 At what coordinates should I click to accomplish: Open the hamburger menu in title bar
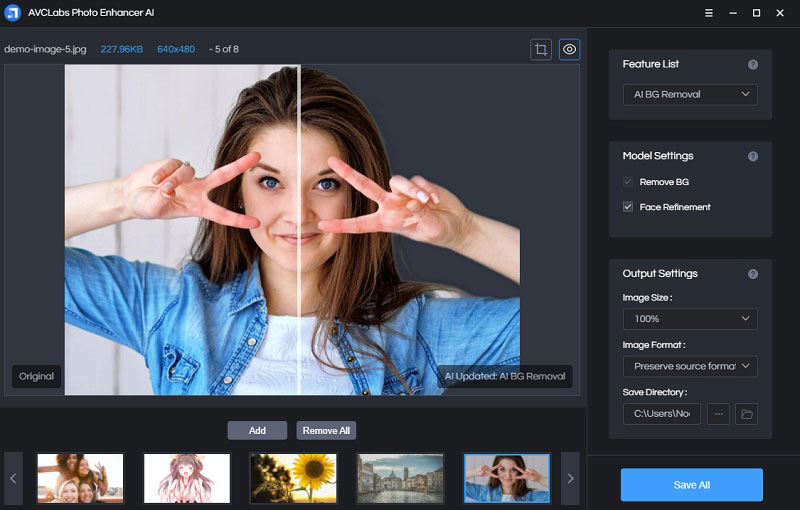[x=709, y=13]
